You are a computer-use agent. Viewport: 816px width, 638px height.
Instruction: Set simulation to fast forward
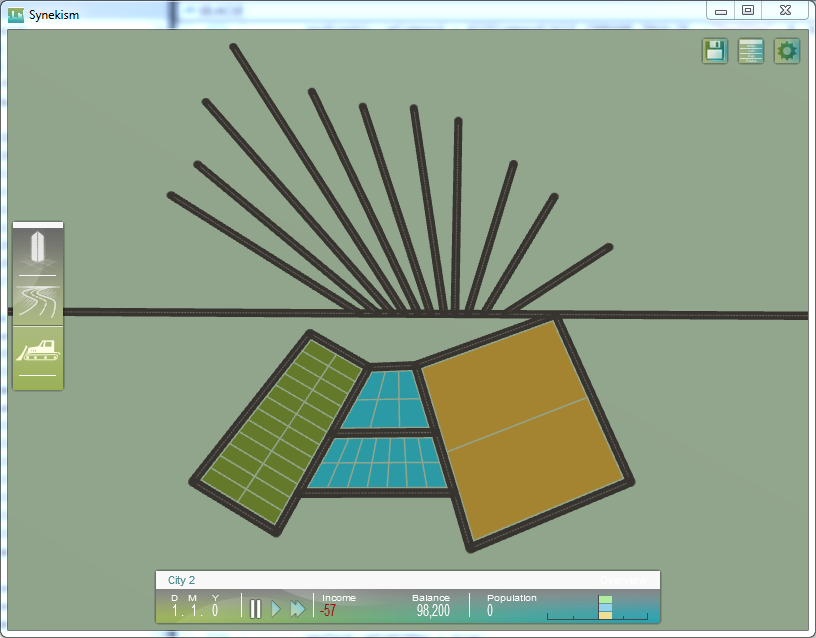click(x=298, y=608)
